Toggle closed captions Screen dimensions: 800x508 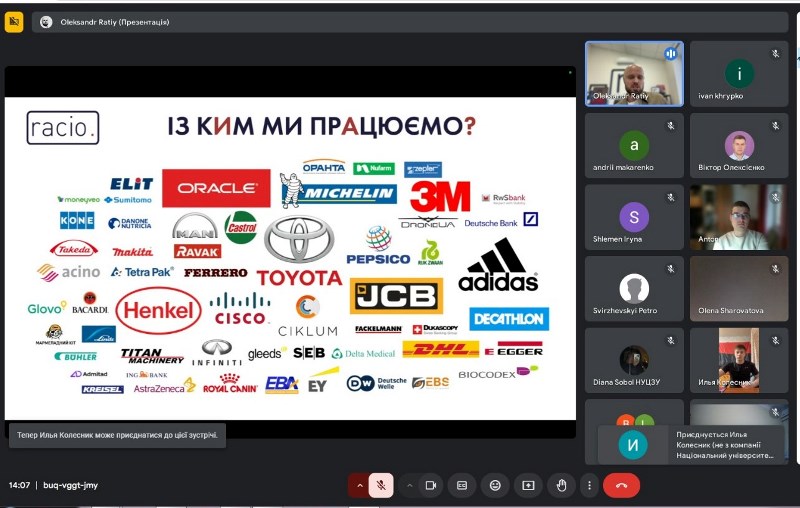(x=462, y=486)
